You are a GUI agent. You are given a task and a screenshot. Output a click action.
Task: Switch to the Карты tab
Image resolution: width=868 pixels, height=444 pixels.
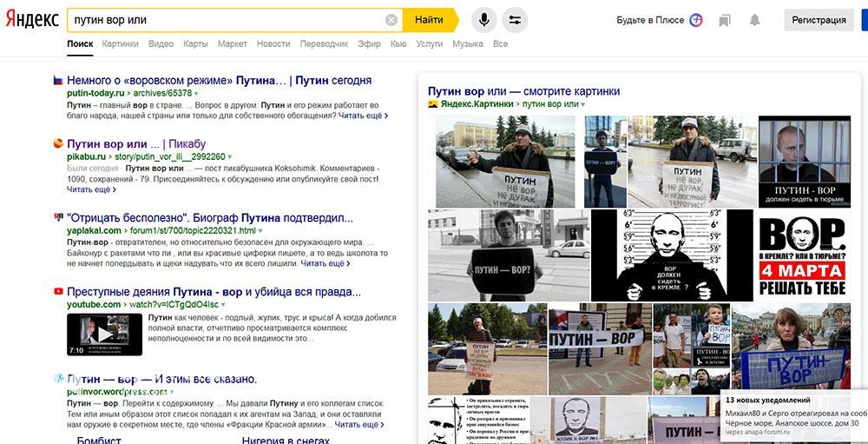(x=195, y=43)
